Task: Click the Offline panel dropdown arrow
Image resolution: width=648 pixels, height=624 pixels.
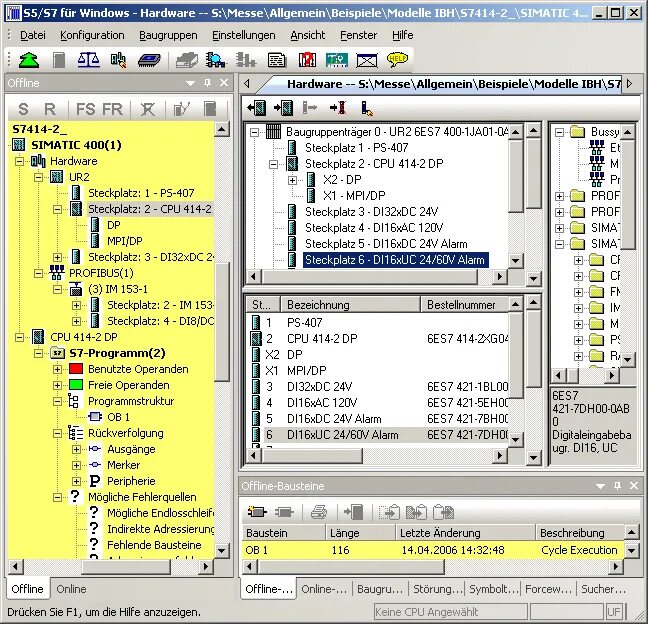Action: point(191,83)
